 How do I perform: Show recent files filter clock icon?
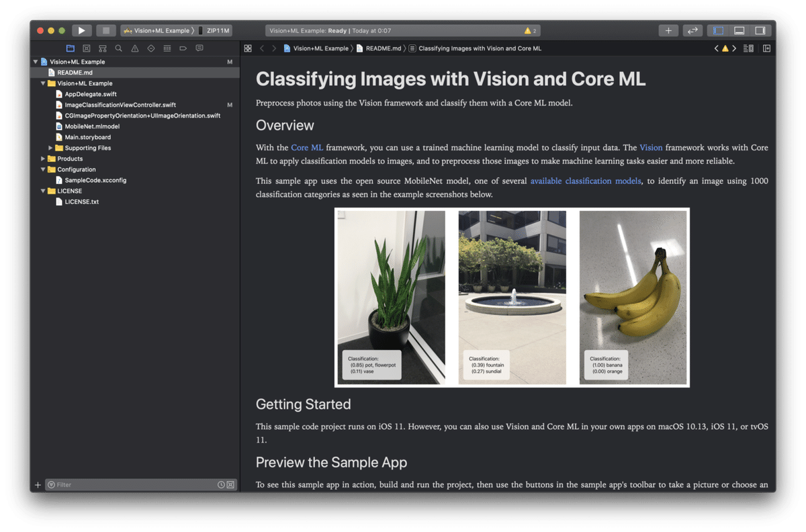221,485
